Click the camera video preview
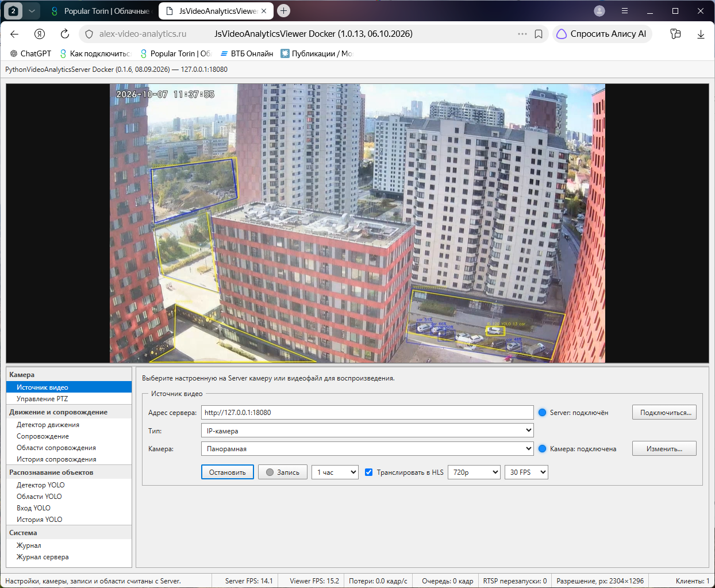The image size is (715, 588). [357, 223]
